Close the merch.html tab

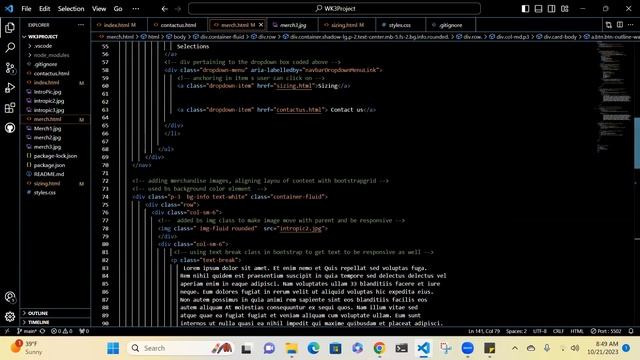261,25
